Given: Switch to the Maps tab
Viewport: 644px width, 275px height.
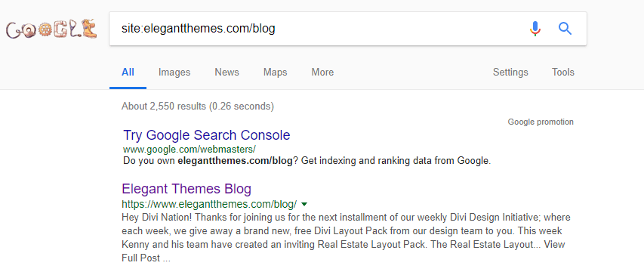Looking at the screenshot, I should pos(275,73).
